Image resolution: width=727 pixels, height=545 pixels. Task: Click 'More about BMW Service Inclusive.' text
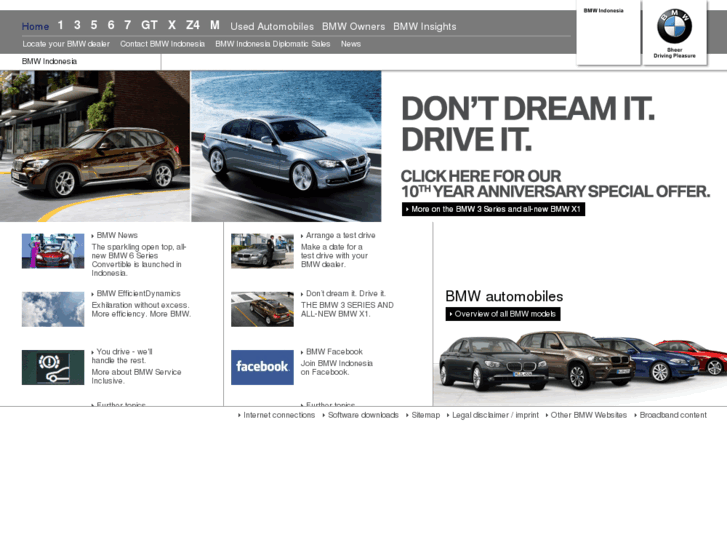136,377
